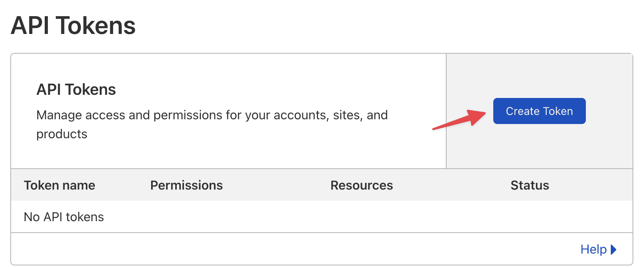Select the Token name column header

coord(59,185)
